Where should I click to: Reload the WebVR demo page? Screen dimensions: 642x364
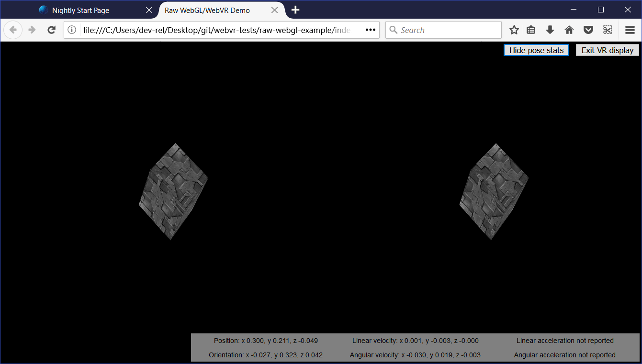tap(51, 30)
